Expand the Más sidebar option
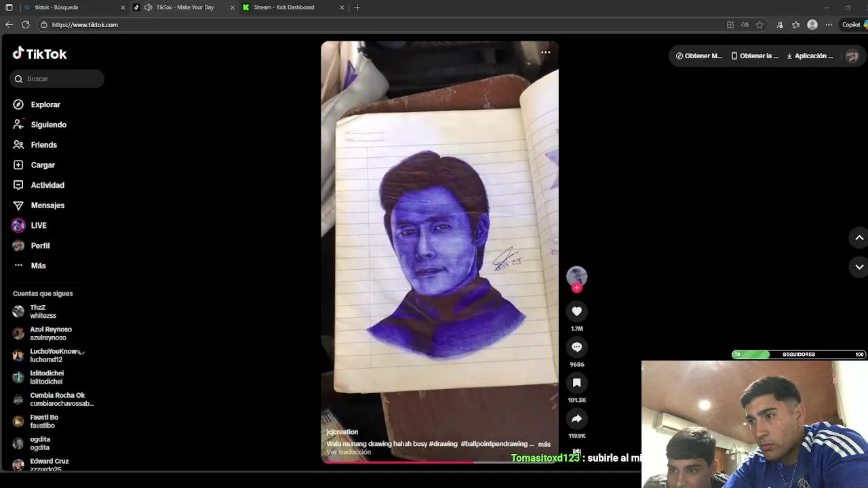This screenshot has height=488, width=868. tap(29, 266)
